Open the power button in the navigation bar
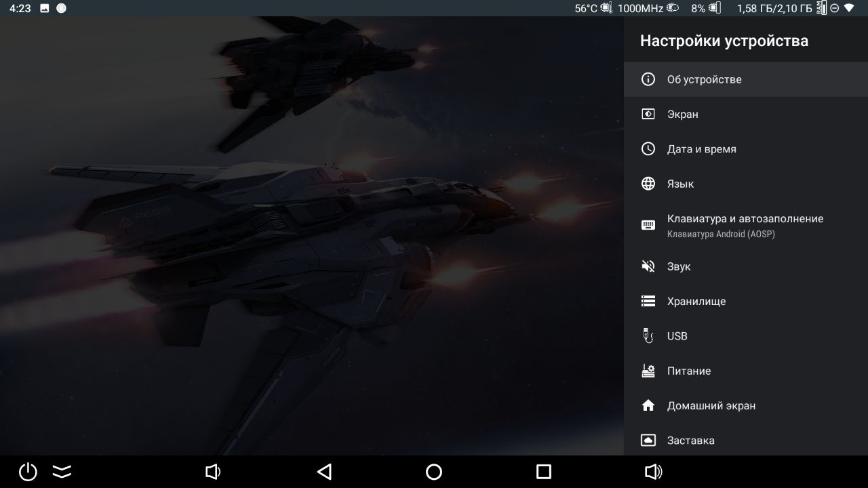The height and width of the screenshot is (488, 868). point(28,472)
